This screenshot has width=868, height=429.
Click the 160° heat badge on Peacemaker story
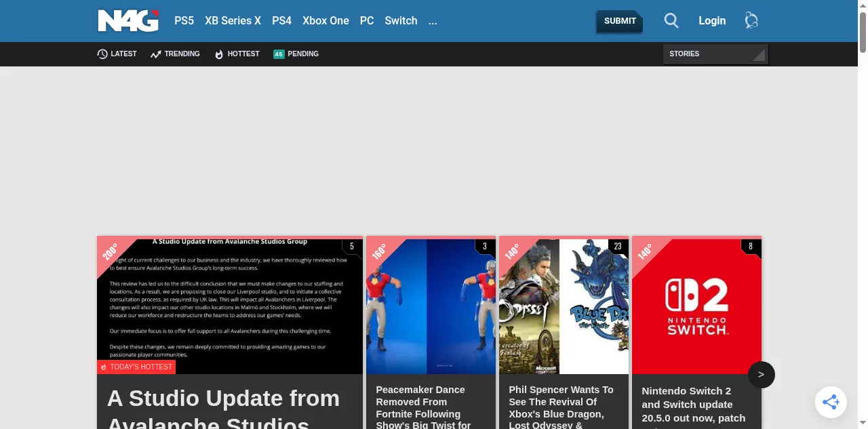pyautogui.click(x=379, y=252)
